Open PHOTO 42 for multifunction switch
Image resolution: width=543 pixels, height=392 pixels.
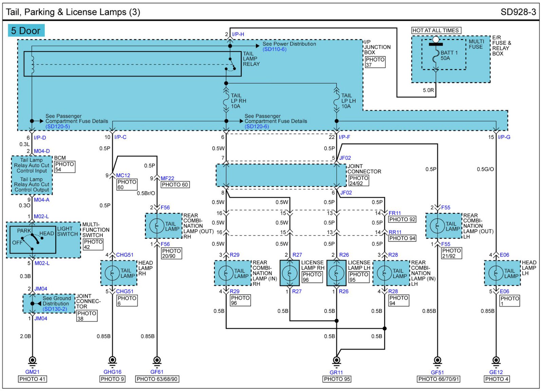pyautogui.click(x=93, y=244)
